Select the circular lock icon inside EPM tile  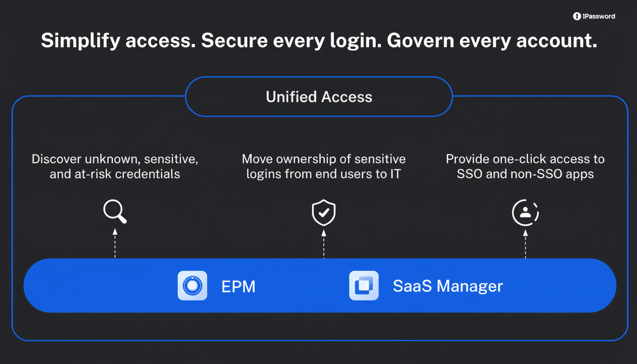[192, 285]
